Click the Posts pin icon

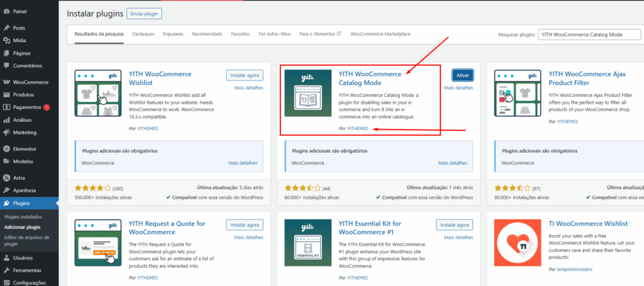[6, 28]
